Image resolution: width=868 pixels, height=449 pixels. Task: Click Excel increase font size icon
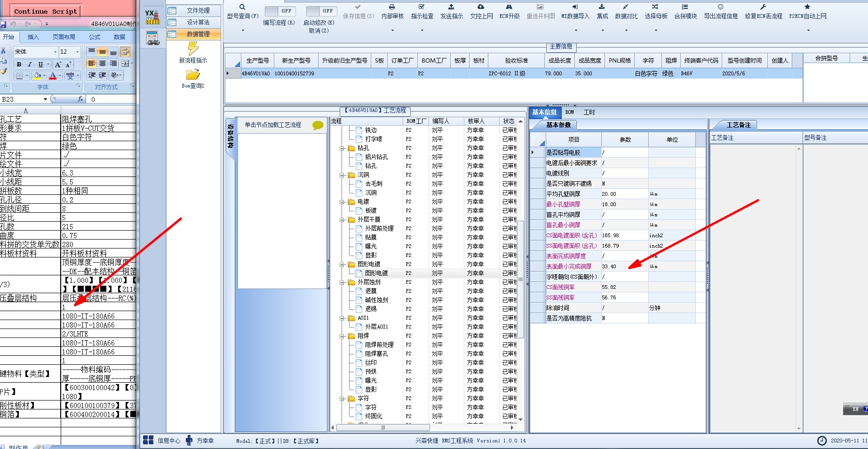tap(58, 64)
